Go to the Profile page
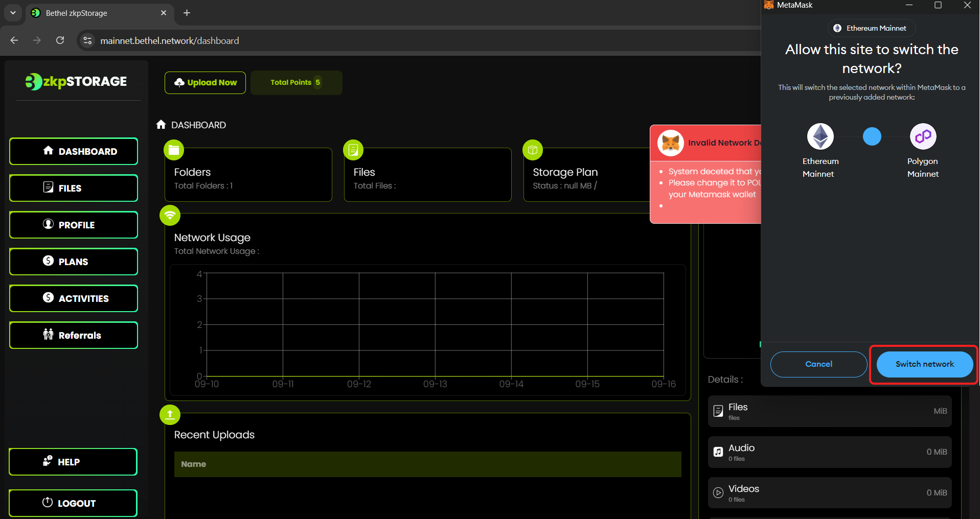 click(74, 225)
